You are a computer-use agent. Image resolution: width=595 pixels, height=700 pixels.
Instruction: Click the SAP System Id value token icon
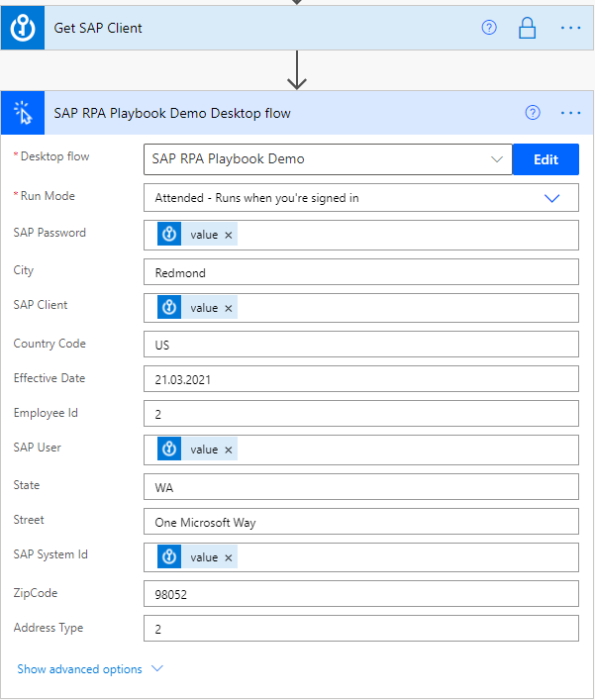[x=169, y=556]
